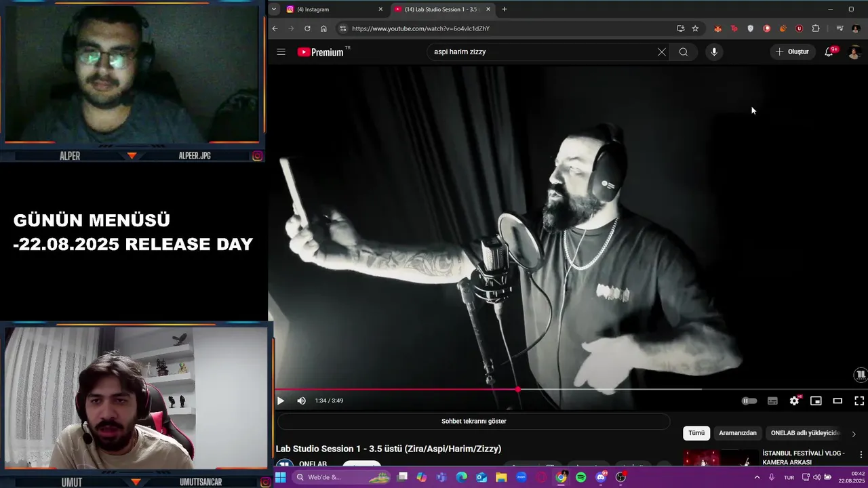Open Microsoft Teams from taskbar
Viewport: 868px width, 488px height.
[441, 477]
